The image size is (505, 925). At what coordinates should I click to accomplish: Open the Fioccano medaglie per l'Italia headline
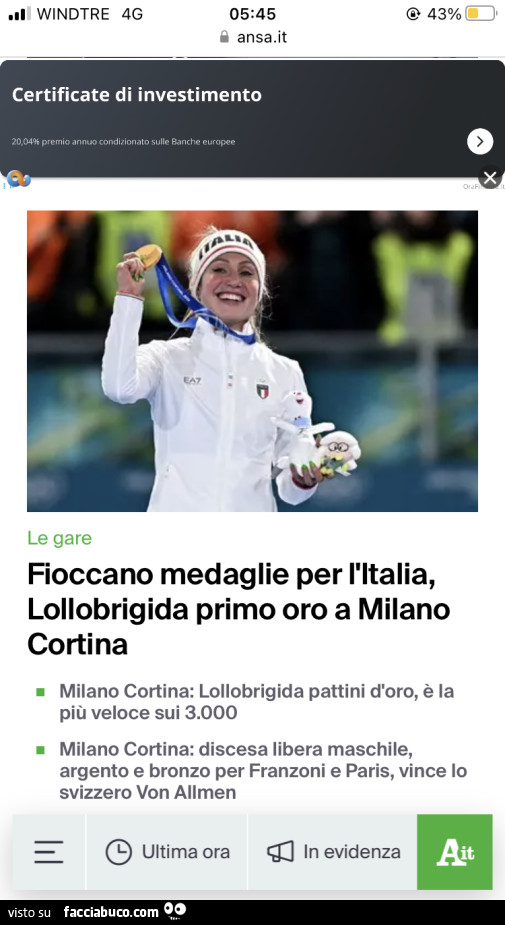[x=238, y=609]
